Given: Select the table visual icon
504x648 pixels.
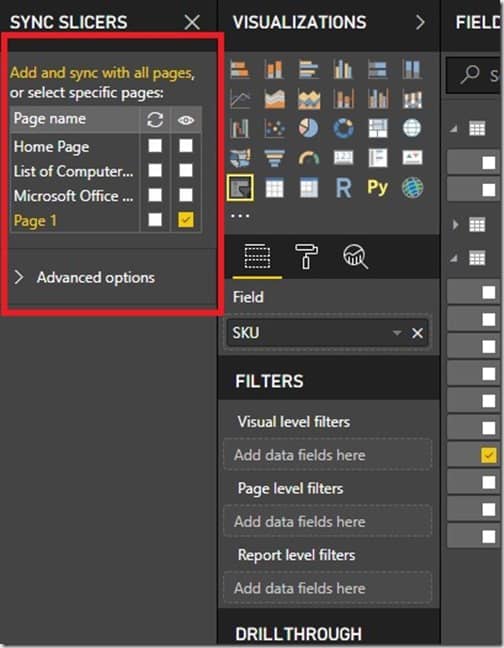Looking at the screenshot, I should coord(274,188).
